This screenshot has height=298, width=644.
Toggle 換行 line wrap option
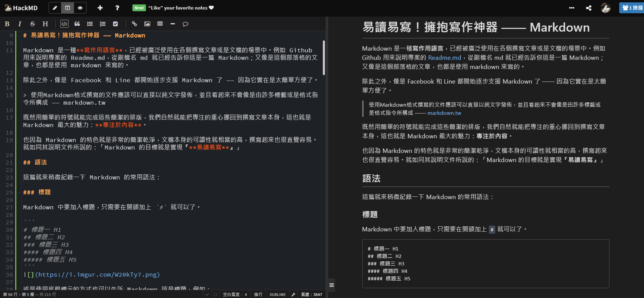point(258,295)
